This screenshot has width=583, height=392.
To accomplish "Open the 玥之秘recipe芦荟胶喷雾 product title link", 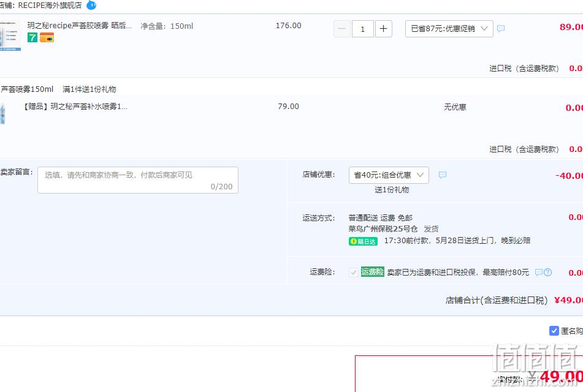I will (80, 26).
